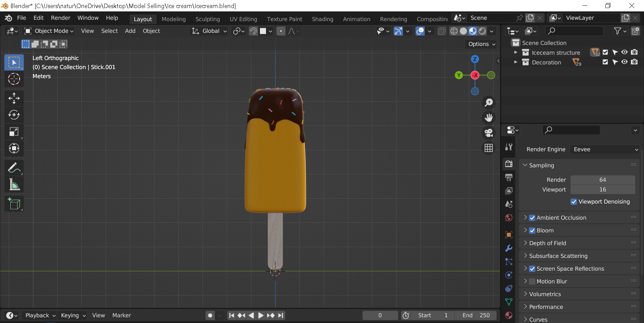Jump to the last frame
The height and width of the screenshot is (323, 644).
281,315
